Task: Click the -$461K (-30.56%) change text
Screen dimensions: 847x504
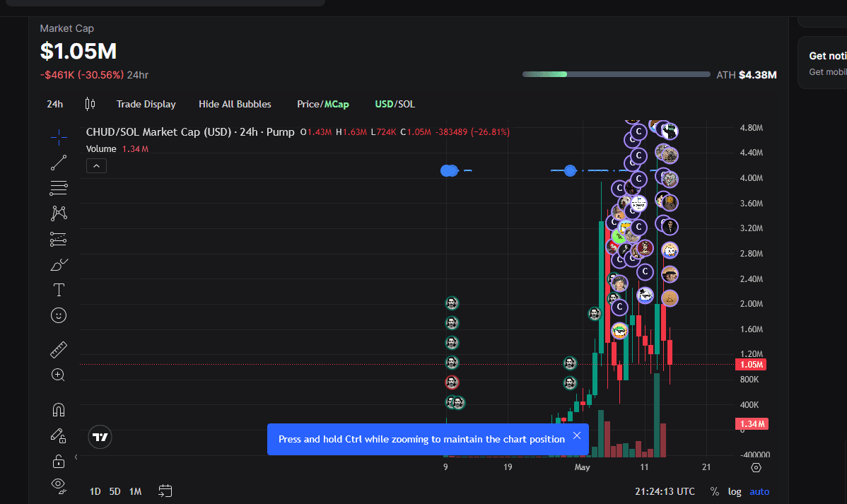Action: [x=82, y=75]
